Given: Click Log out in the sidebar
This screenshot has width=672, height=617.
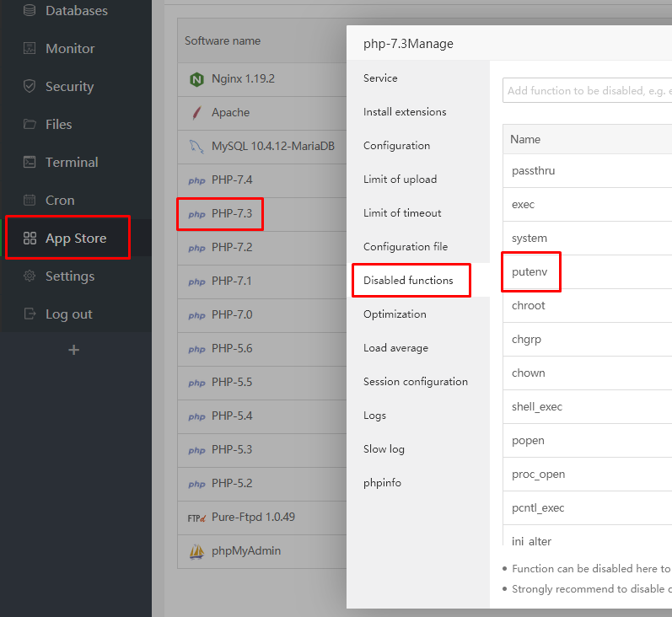Looking at the screenshot, I should point(69,314).
